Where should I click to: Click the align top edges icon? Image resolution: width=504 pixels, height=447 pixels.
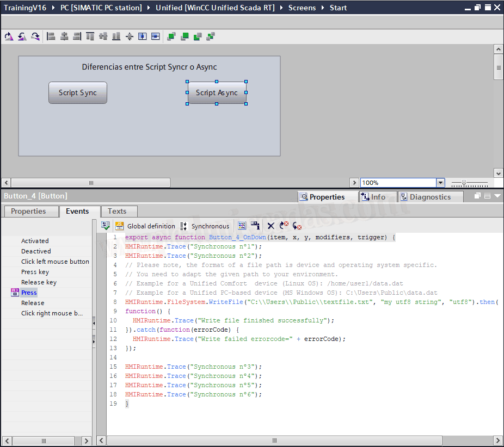click(x=90, y=36)
